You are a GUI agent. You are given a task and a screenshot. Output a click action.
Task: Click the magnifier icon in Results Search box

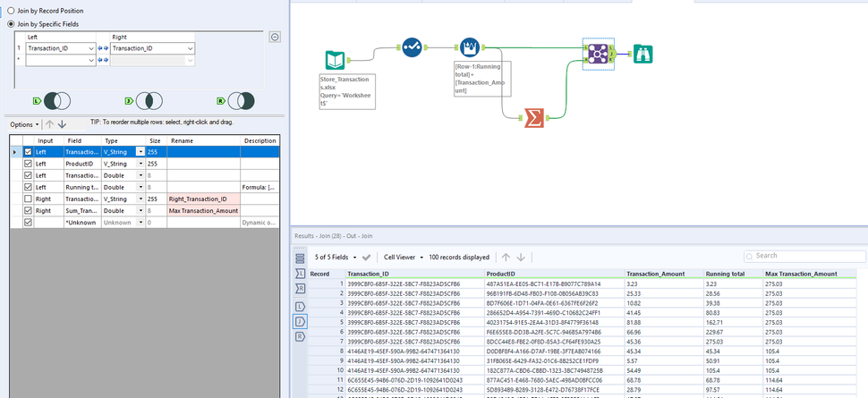(750, 257)
